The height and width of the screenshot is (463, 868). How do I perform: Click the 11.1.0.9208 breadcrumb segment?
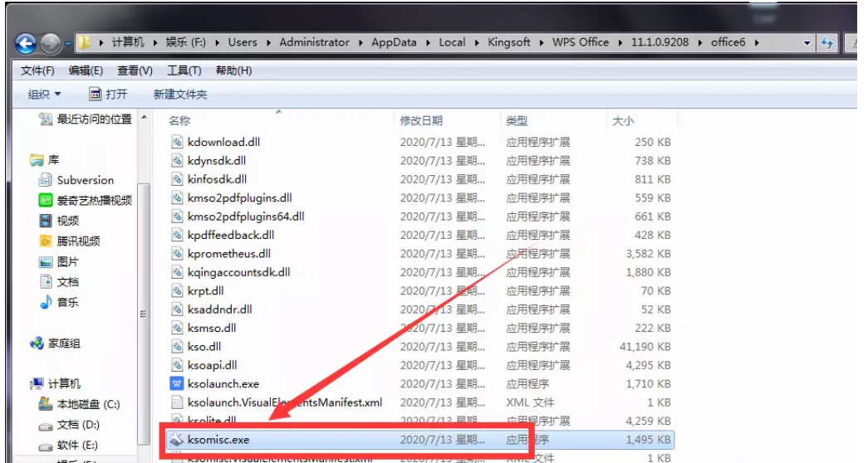(660, 42)
